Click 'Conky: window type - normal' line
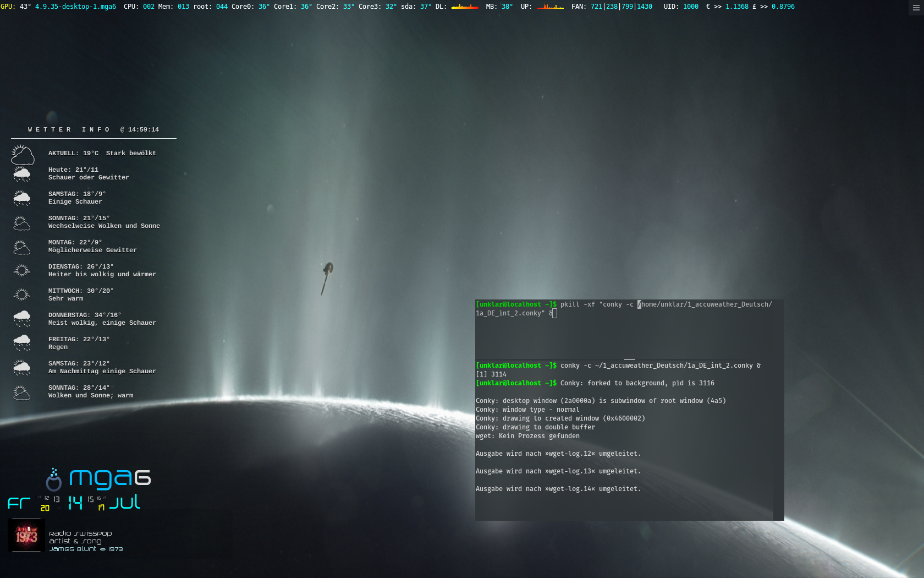Image resolution: width=924 pixels, height=578 pixels. [x=527, y=410]
